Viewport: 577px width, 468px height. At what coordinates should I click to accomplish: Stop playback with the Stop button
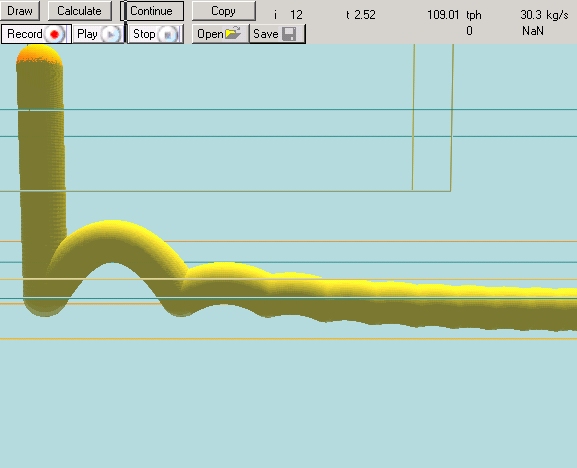coord(155,34)
